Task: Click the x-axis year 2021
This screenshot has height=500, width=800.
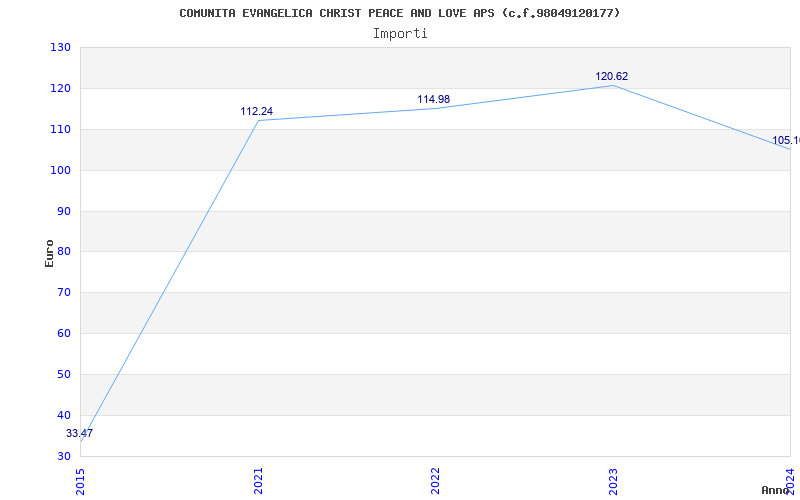Action: (x=258, y=481)
